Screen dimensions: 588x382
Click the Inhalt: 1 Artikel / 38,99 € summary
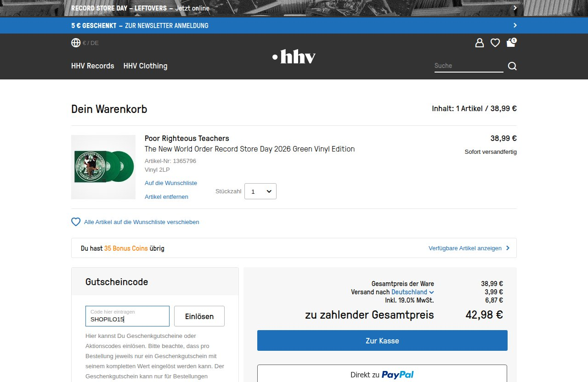474,108
